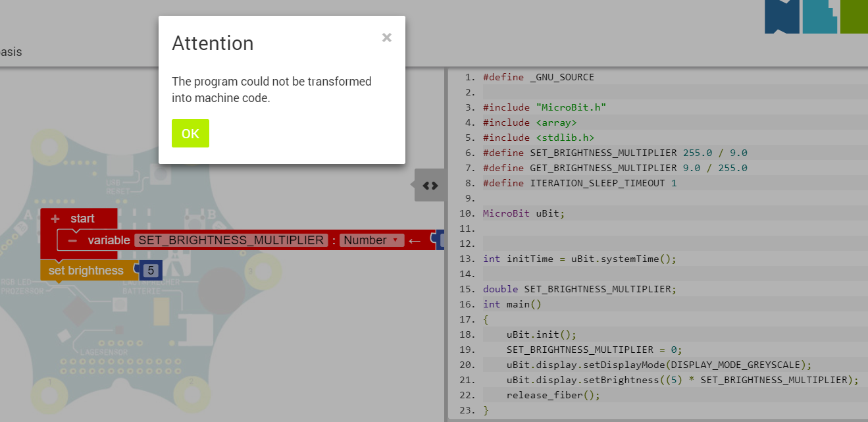Image resolution: width=868 pixels, height=422 pixels.
Task: Click the Attention dialog title
Action: [213, 43]
